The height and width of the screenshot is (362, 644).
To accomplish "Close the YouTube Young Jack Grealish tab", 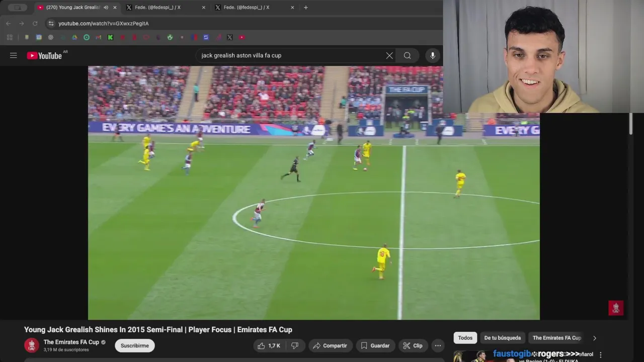I will (115, 8).
